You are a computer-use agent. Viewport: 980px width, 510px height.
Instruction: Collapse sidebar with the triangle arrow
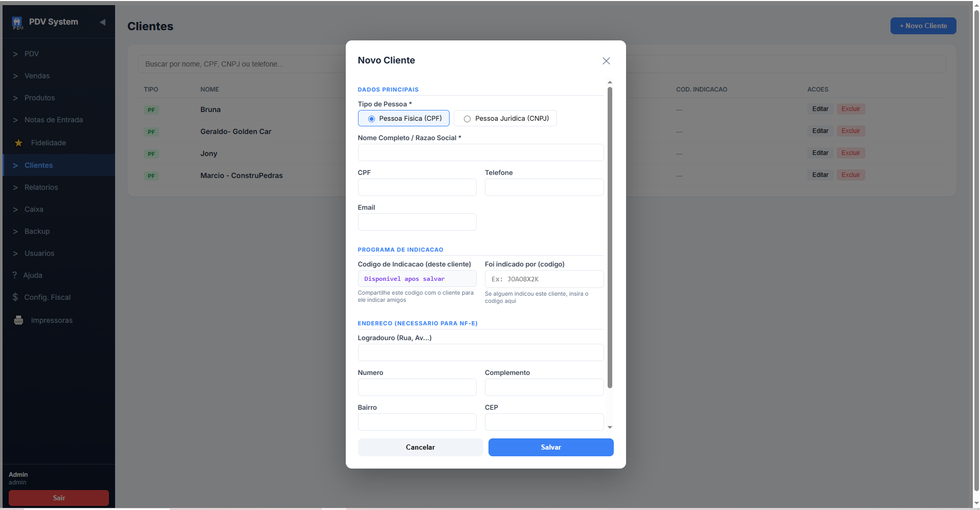[102, 22]
